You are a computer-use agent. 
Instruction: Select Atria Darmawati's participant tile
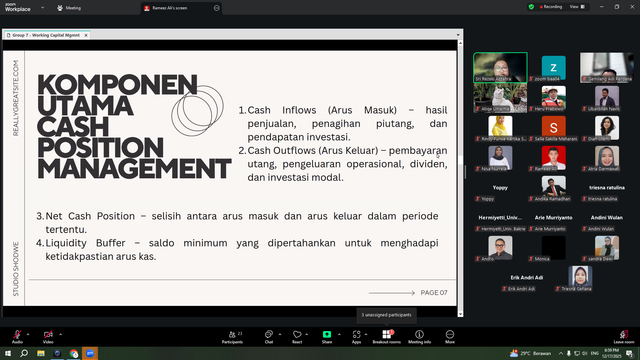pyautogui.click(x=607, y=158)
